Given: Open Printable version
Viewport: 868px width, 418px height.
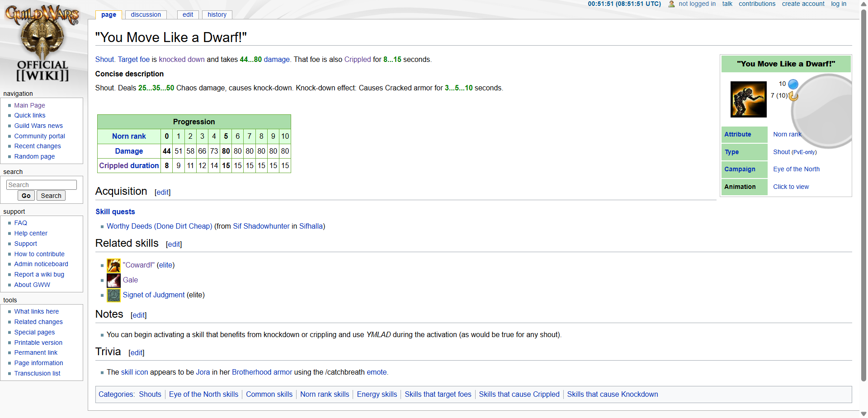Looking at the screenshot, I should (38, 343).
